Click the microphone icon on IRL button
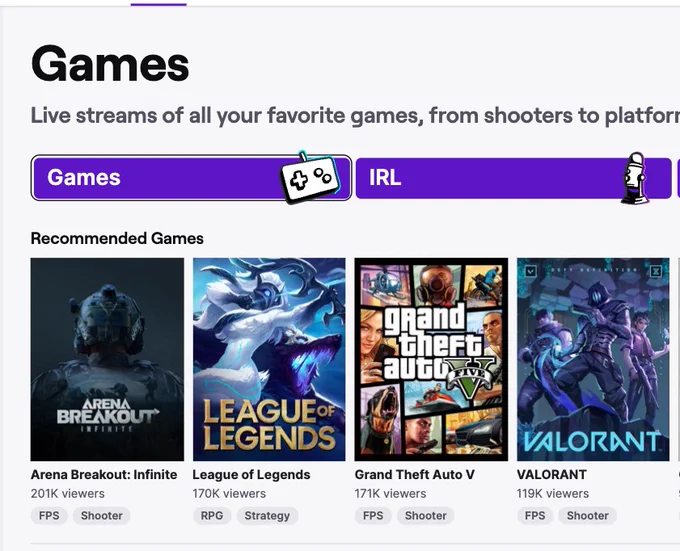 [x=634, y=178]
